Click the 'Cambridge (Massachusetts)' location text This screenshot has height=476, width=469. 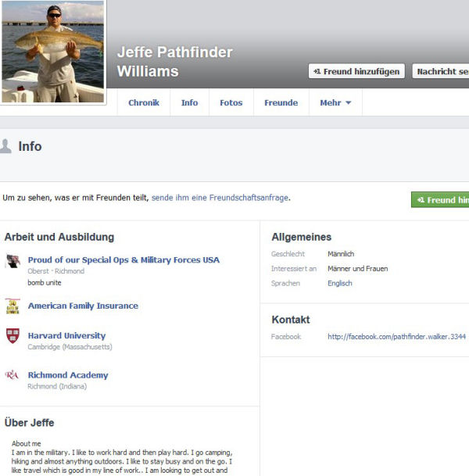coord(70,347)
